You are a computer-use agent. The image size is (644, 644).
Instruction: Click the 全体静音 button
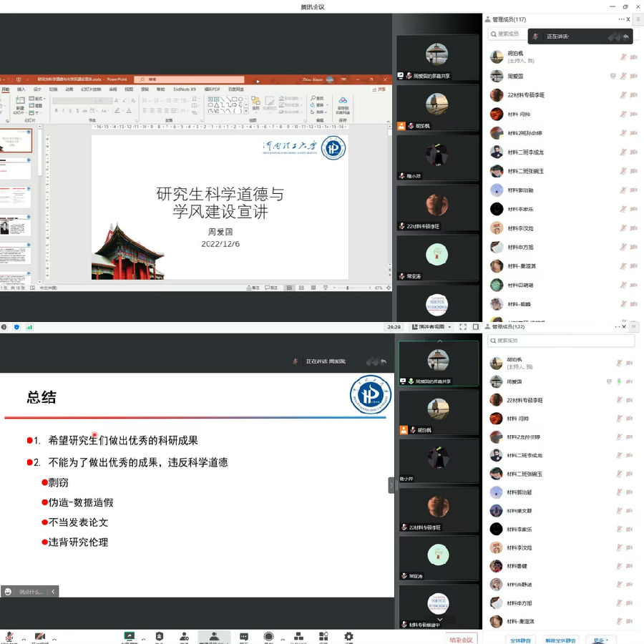coord(520,639)
